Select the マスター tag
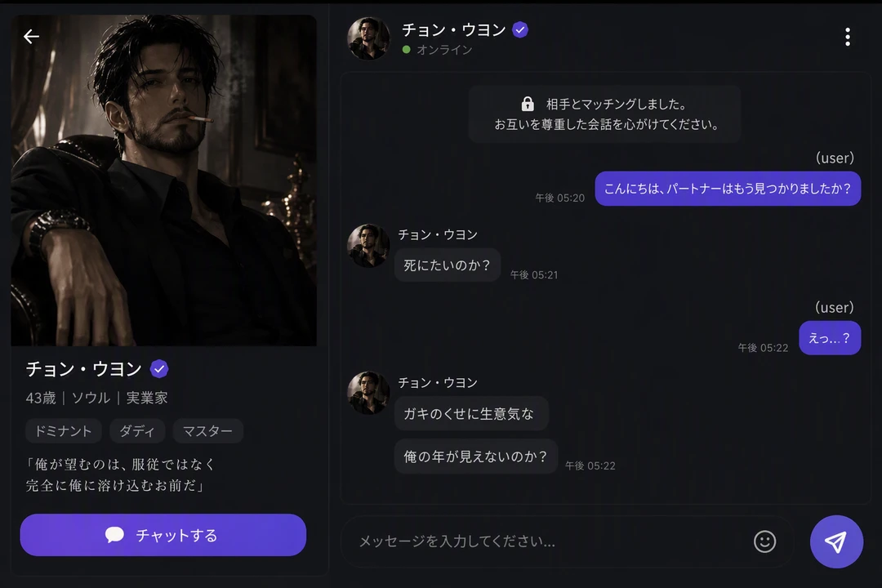Image resolution: width=882 pixels, height=588 pixels. coord(207,431)
